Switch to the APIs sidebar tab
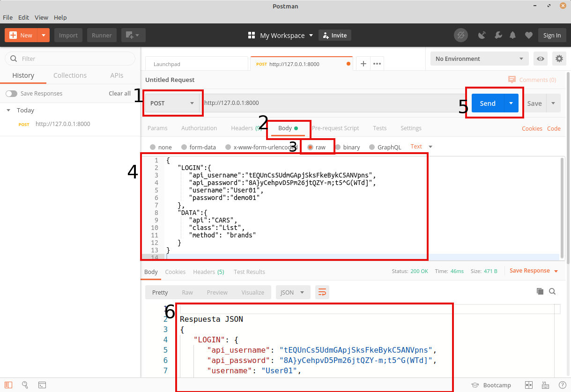 click(117, 75)
